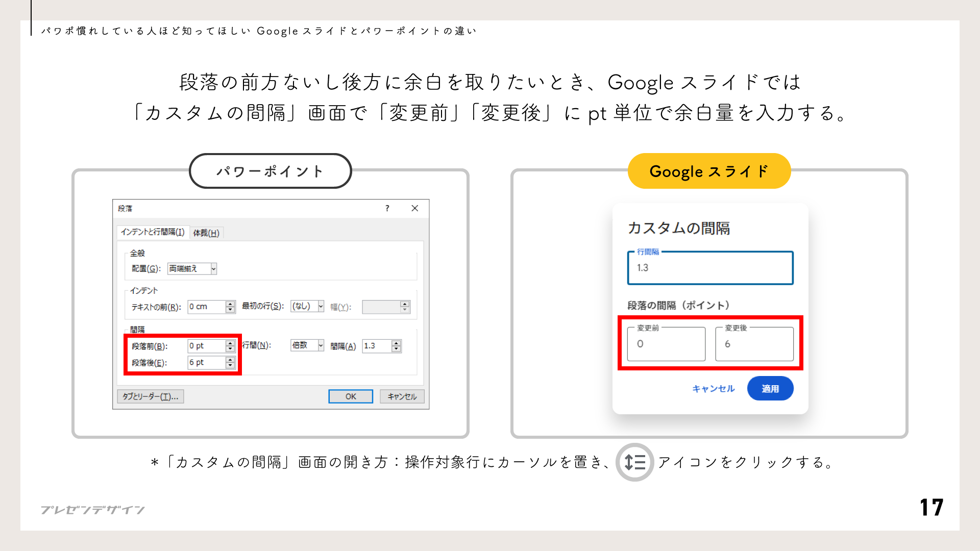
Task: Click キャンセル in the 段落 dialog
Action: [402, 396]
